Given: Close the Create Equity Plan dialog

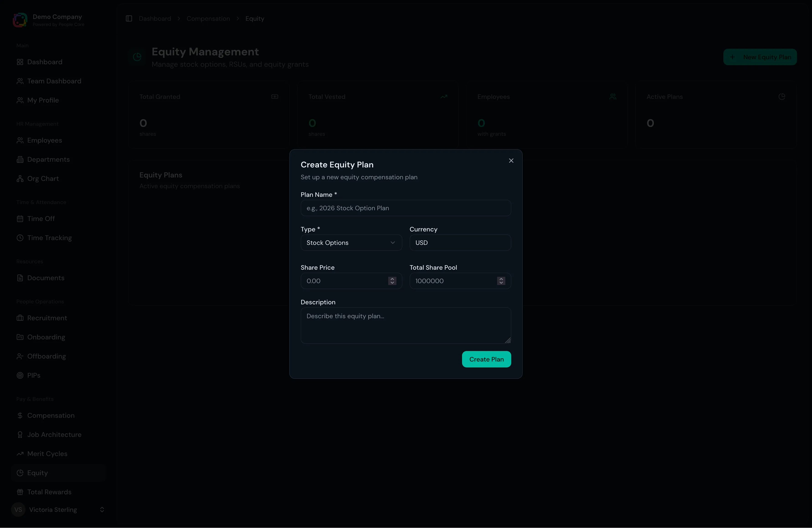Looking at the screenshot, I should pyautogui.click(x=511, y=161).
